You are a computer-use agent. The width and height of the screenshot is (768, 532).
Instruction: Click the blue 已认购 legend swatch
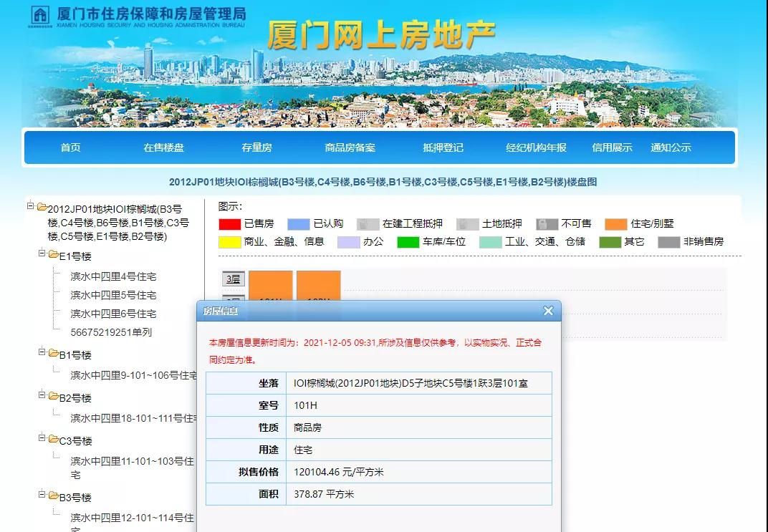298,224
